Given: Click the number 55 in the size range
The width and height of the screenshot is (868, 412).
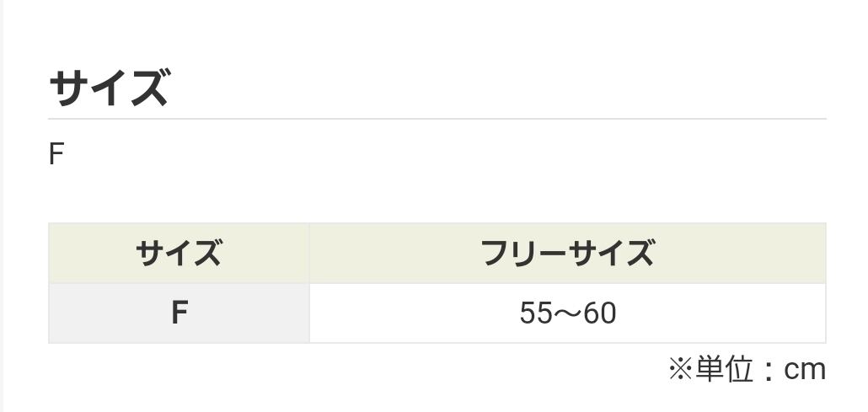Looking at the screenshot, I should click(x=535, y=313).
